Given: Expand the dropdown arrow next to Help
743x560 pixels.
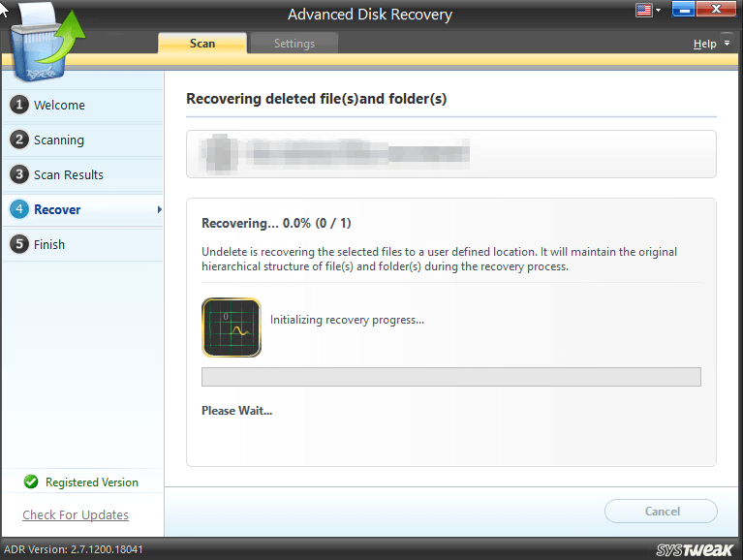Looking at the screenshot, I should click(x=727, y=44).
